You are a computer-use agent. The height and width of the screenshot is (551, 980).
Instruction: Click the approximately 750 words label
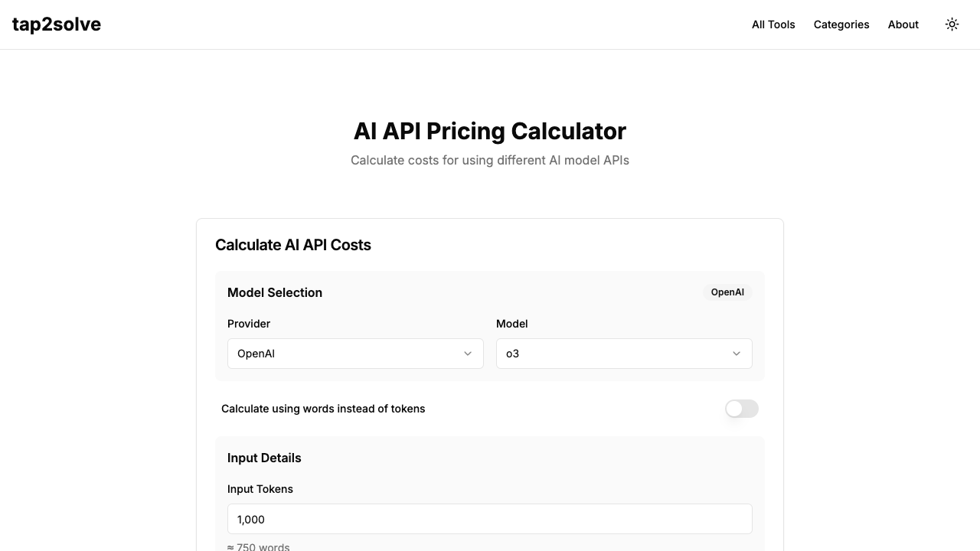pos(259,546)
